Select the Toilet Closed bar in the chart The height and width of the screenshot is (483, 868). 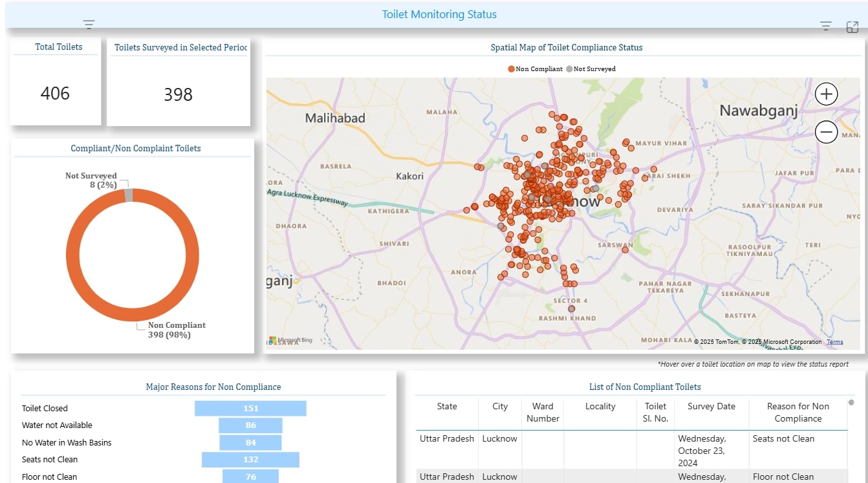251,408
